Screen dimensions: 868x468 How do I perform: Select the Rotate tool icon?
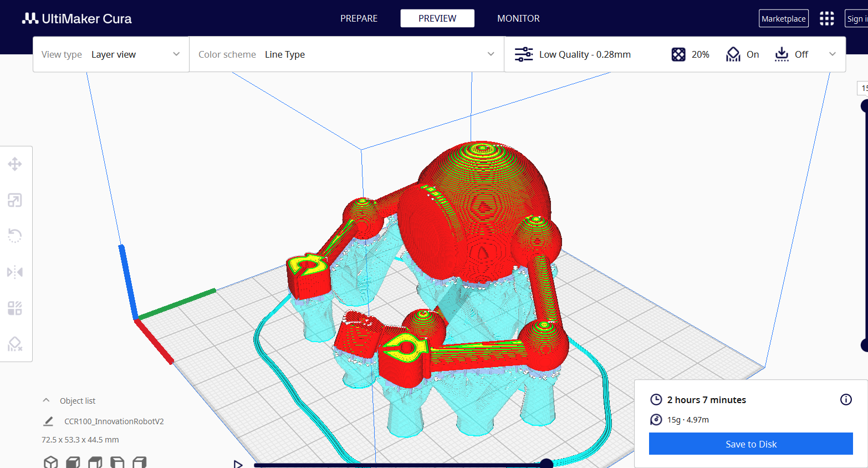[x=15, y=236]
